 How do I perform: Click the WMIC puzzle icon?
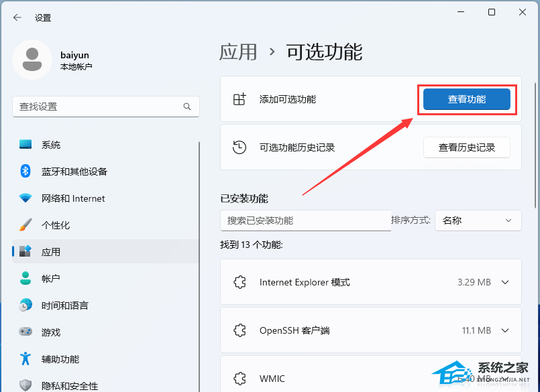(239, 379)
